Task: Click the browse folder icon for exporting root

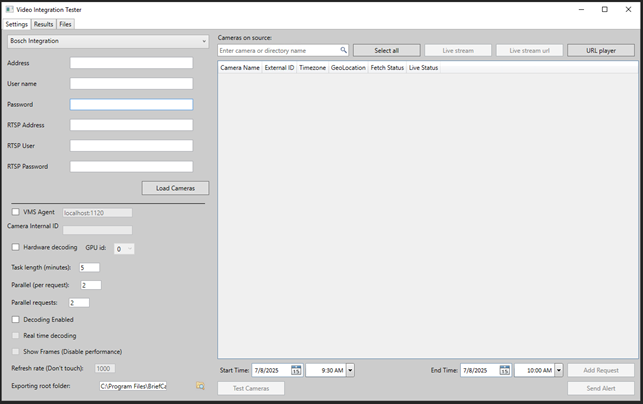Action: pyautogui.click(x=200, y=386)
